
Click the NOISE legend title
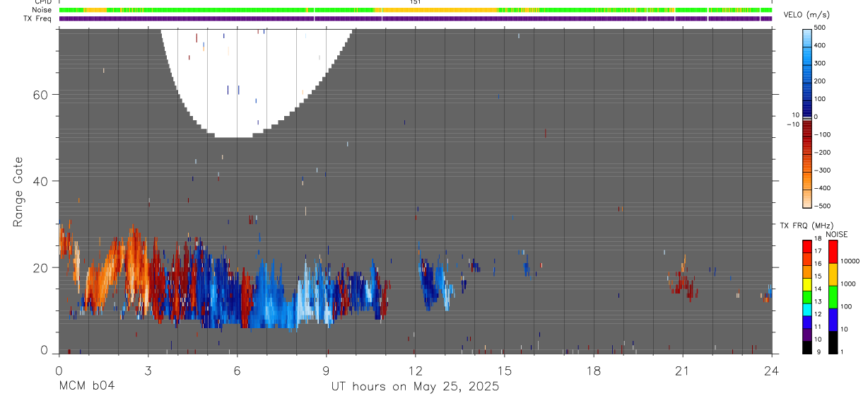tap(835, 234)
